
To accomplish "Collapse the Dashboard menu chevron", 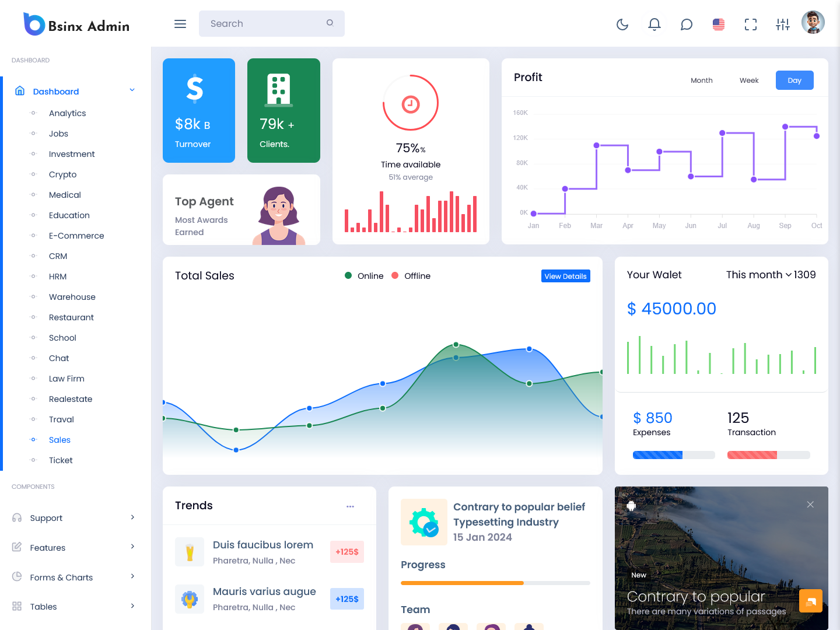I will [132, 90].
